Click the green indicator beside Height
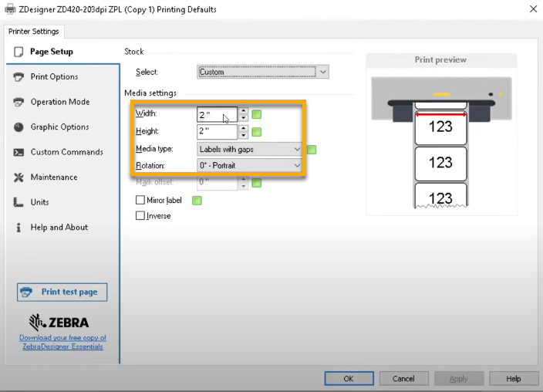Image resolution: width=543 pixels, height=392 pixels. 257,132
